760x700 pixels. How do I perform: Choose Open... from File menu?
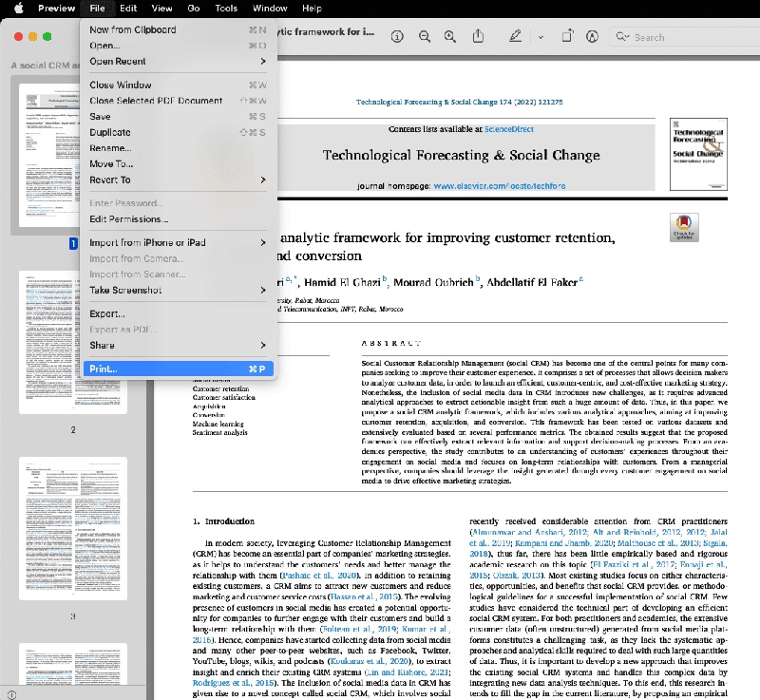[x=179, y=46]
